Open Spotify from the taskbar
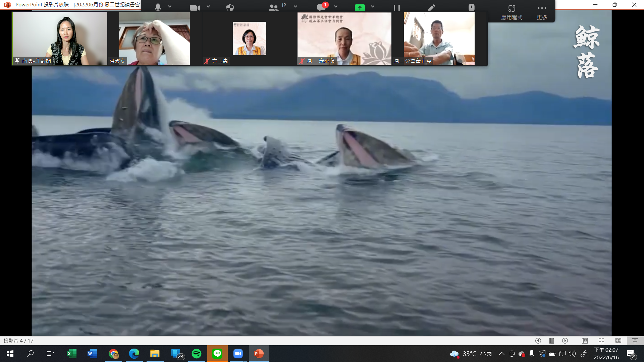644x362 pixels. pos(197,354)
